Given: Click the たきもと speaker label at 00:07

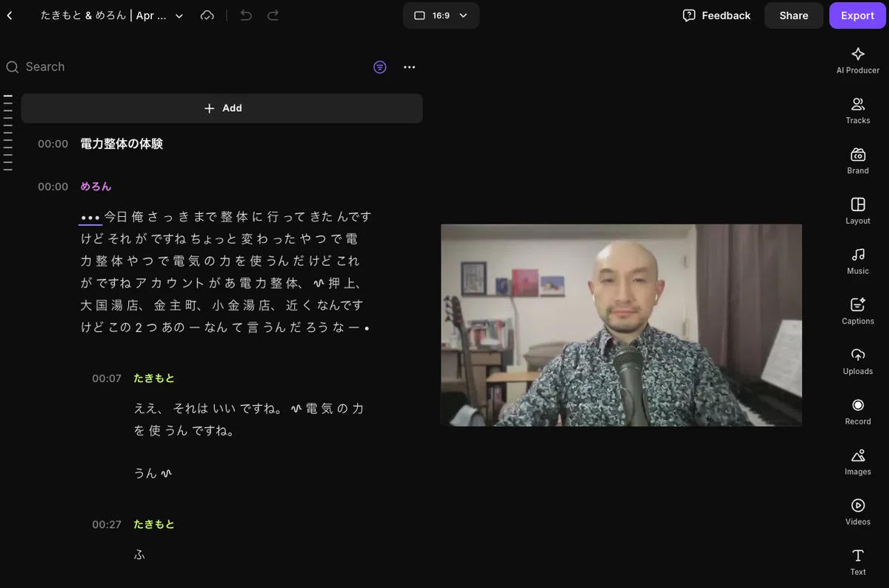Looking at the screenshot, I should click(154, 378).
